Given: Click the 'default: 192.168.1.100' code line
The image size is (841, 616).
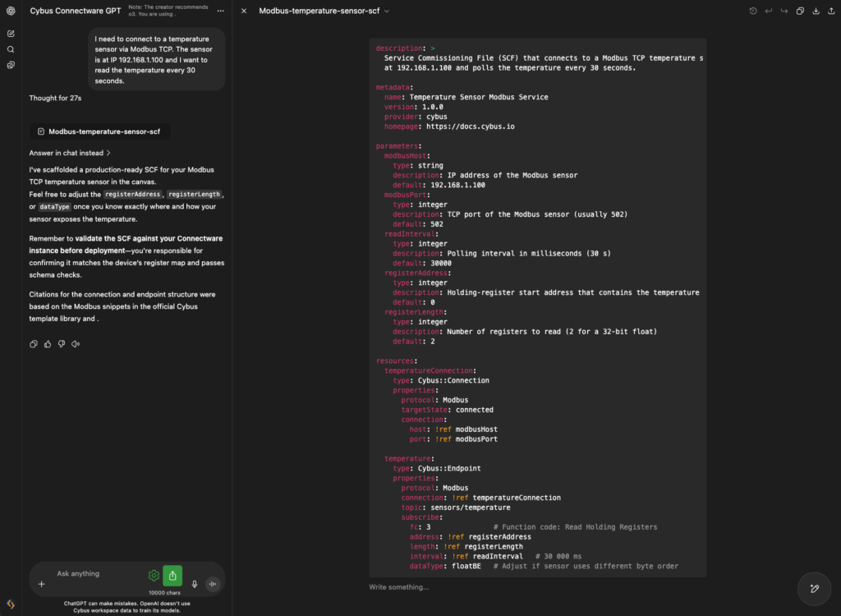Looking at the screenshot, I should coord(439,185).
